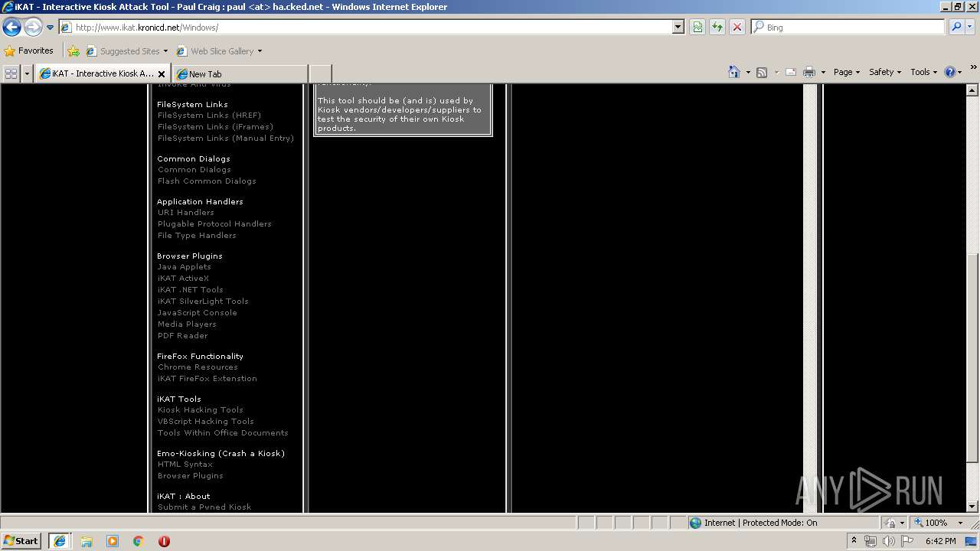The height and width of the screenshot is (551, 980).
Task: Open FileSystem Links (iFrames) link
Action: pyautogui.click(x=215, y=127)
